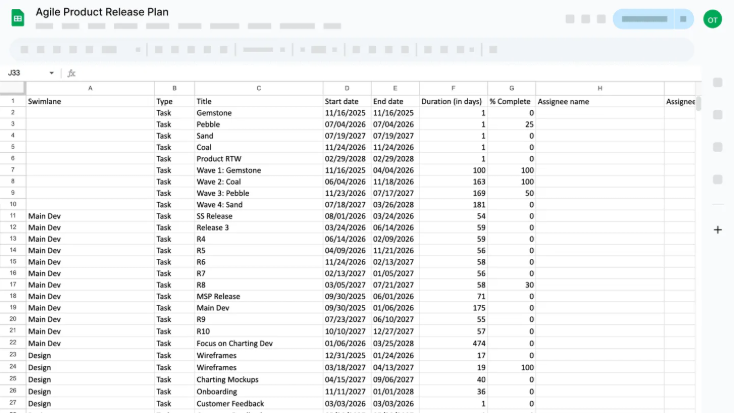This screenshot has height=413, width=734.
Task: Select the column D header
Action: tap(347, 88)
